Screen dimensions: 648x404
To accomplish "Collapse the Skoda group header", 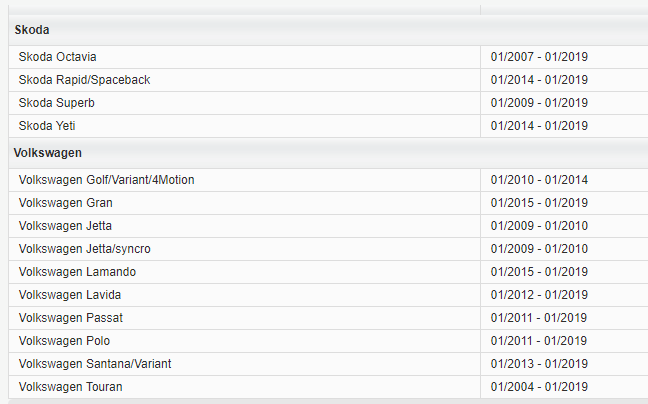I will (x=328, y=30).
